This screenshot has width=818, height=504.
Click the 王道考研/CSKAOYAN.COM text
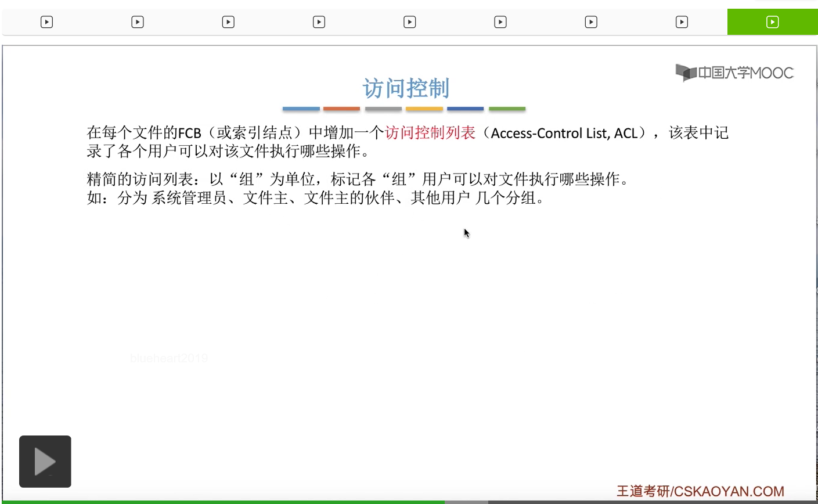[x=700, y=491]
